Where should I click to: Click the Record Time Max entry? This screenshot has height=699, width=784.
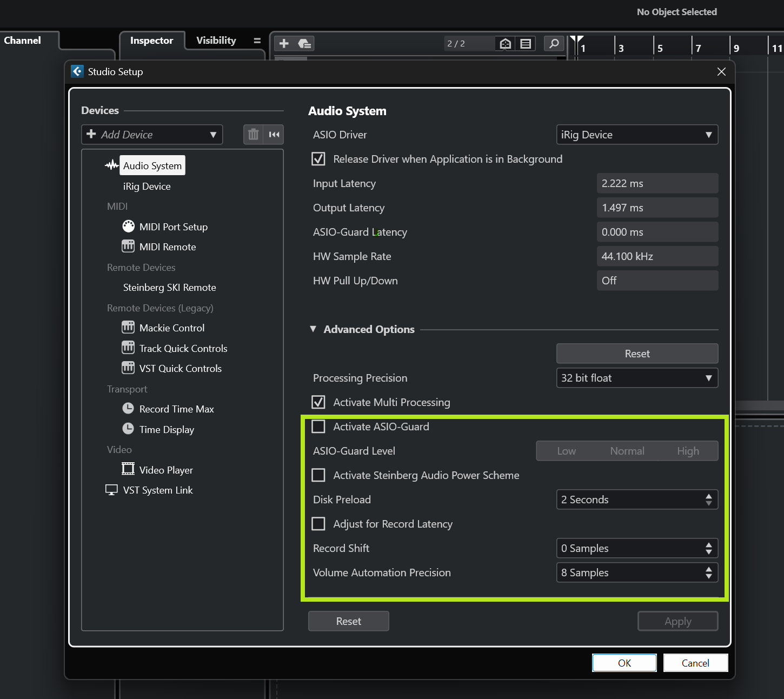177,409
